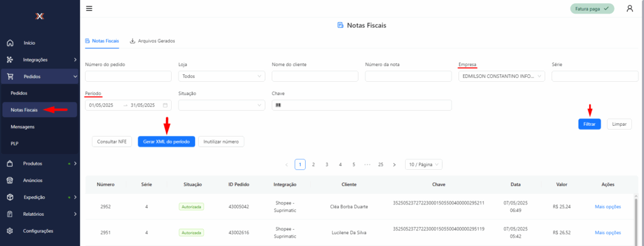The image size is (644, 246).
Task: Click the Limpar button
Action: click(619, 124)
